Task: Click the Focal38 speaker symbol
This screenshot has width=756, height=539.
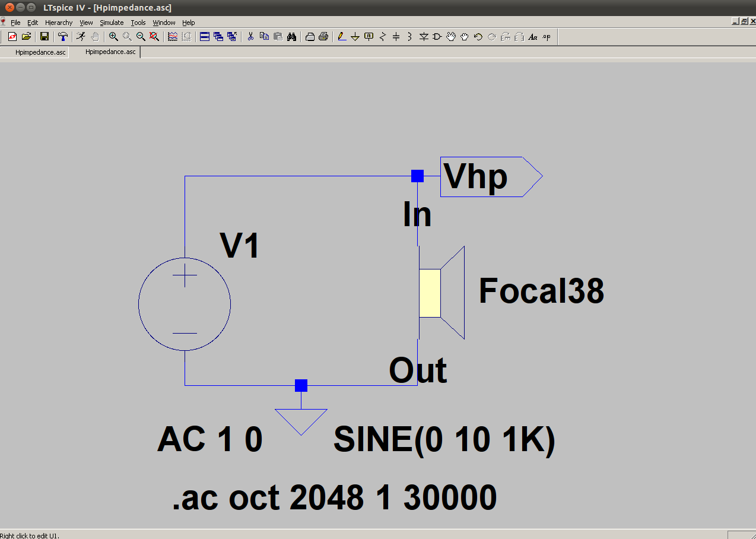Action: [441, 293]
